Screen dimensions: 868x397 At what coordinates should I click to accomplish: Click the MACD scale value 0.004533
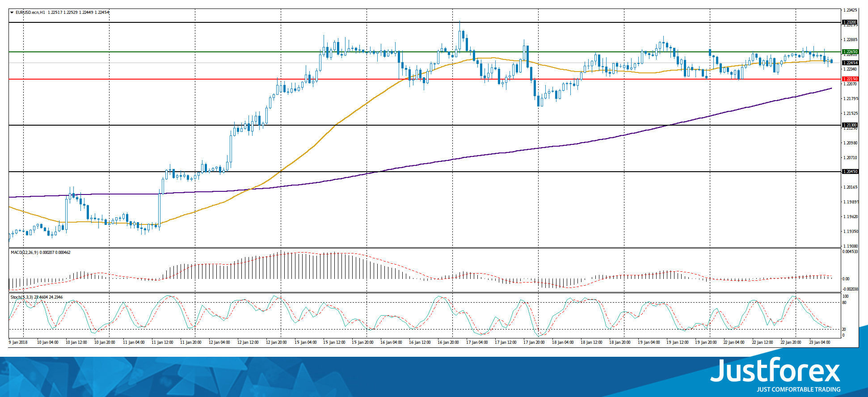pos(850,252)
